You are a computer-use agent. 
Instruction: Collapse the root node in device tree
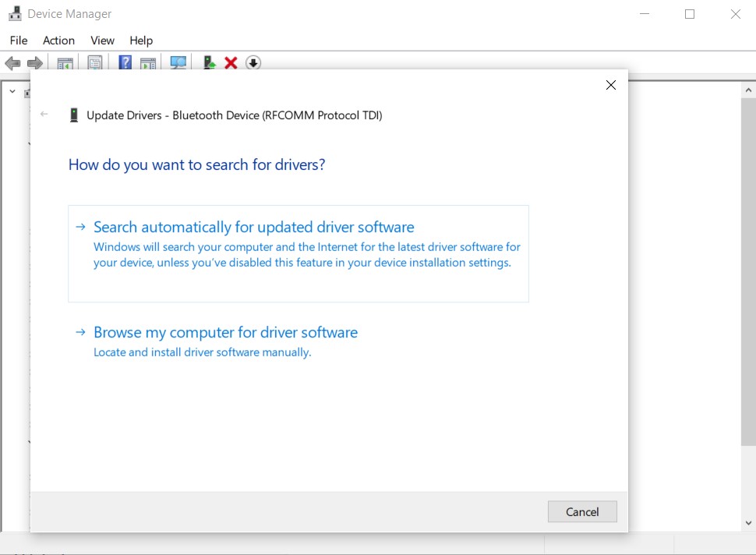coord(12,91)
